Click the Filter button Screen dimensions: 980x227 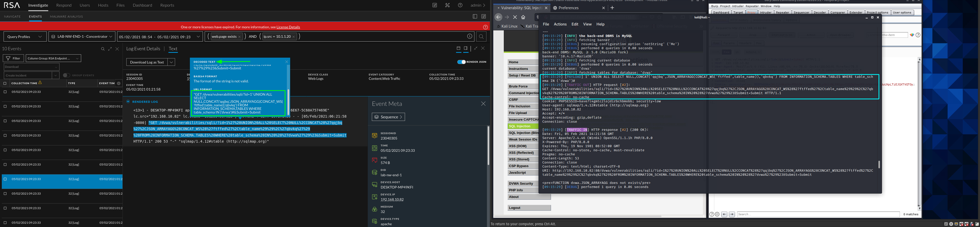click(x=13, y=58)
